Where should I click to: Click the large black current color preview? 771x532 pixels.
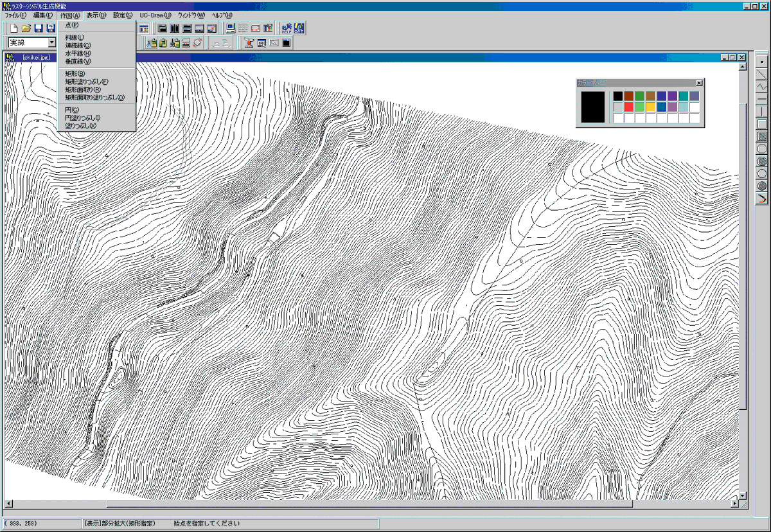[x=593, y=107]
